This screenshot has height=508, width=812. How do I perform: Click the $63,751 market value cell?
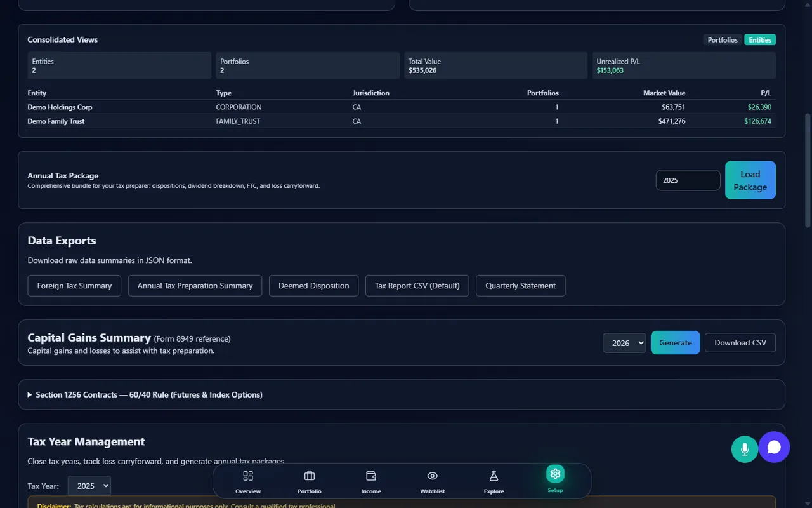click(672, 107)
